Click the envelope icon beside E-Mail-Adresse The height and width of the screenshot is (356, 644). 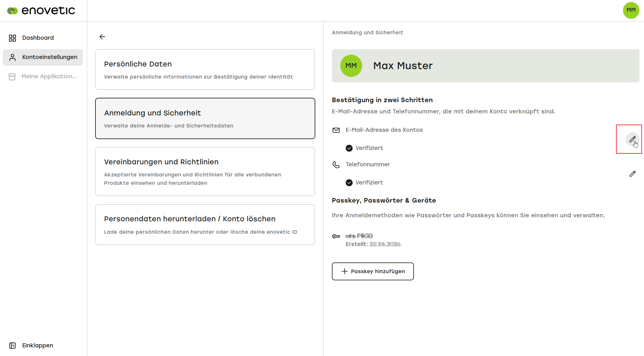coord(336,130)
